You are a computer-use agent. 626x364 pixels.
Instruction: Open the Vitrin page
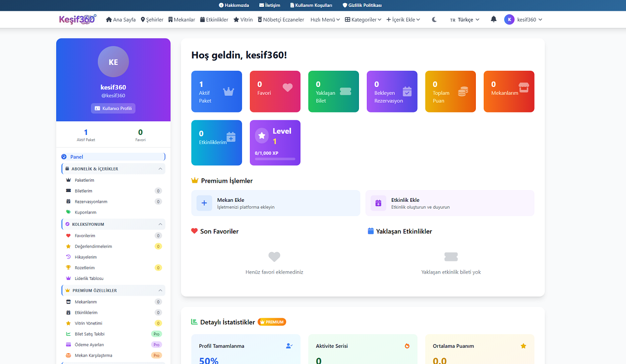tap(243, 20)
